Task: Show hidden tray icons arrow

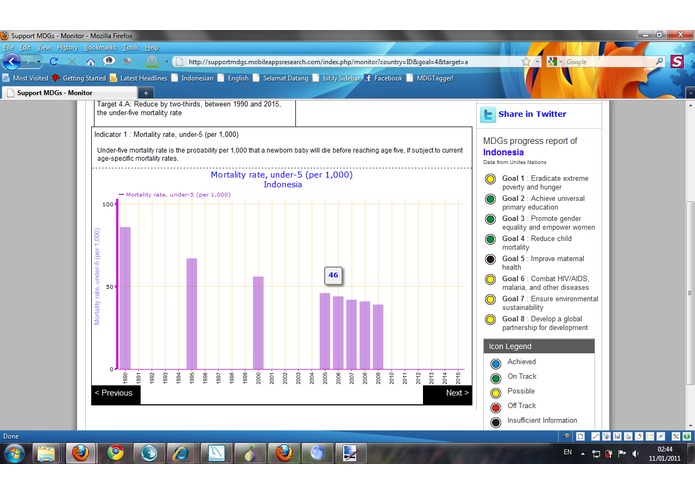Action: point(583,454)
